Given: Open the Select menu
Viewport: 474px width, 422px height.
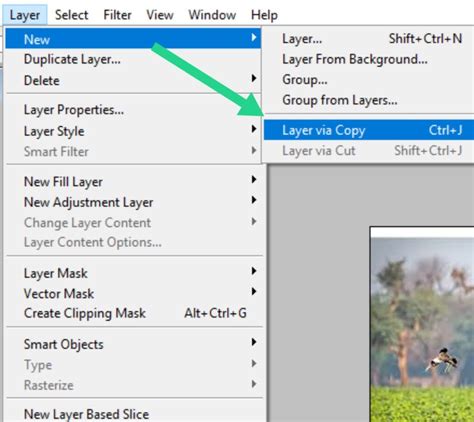Looking at the screenshot, I should coord(71,15).
